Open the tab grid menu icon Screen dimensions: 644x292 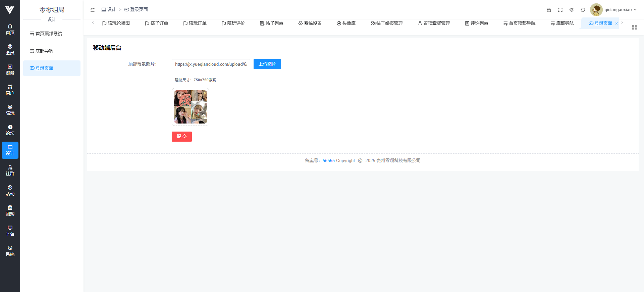click(x=634, y=28)
